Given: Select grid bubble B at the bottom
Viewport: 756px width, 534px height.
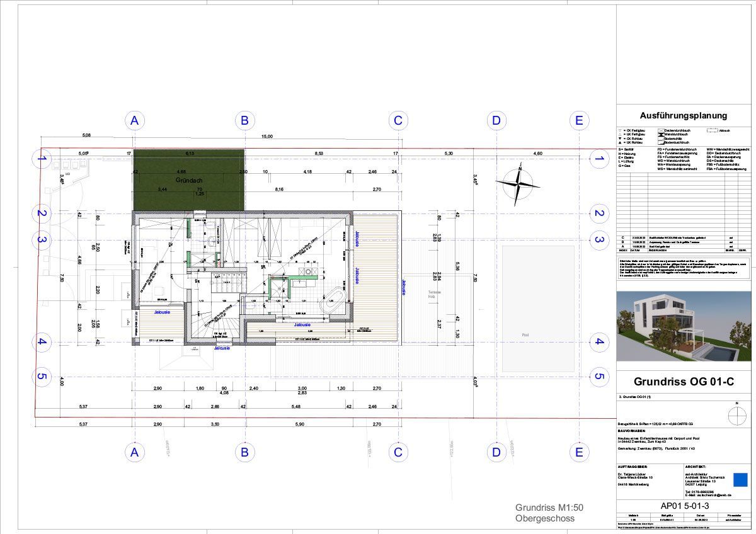Looking at the screenshot, I should coord(244,452).
